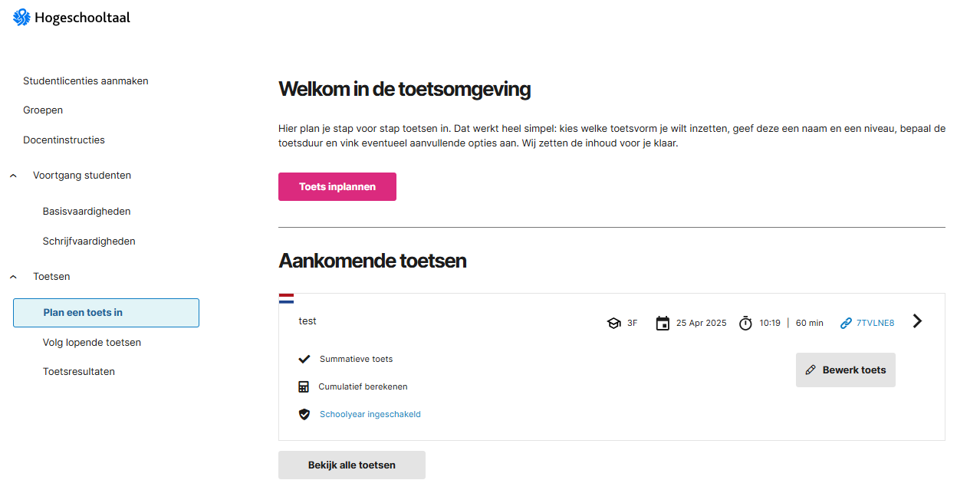Screen dimensions: 980x503
Task: Click the checkmark beside Summatieve toets
Action: pos(304,359)
